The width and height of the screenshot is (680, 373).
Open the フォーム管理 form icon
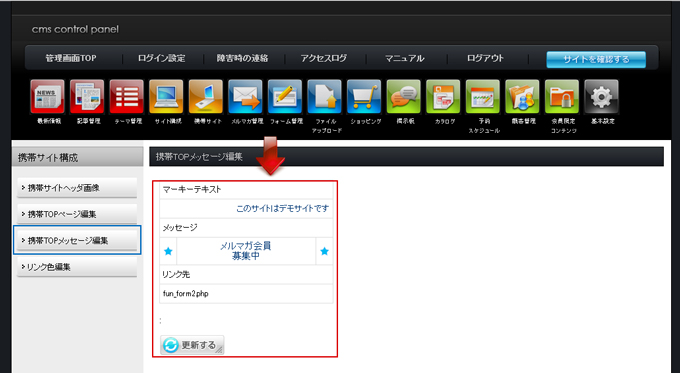pyautogui.click(x=285, y=96)
